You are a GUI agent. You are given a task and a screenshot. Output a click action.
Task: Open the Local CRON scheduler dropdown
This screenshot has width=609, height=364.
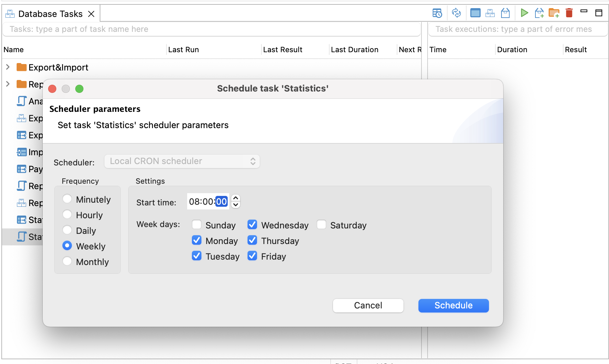click(x=182, y=161)
